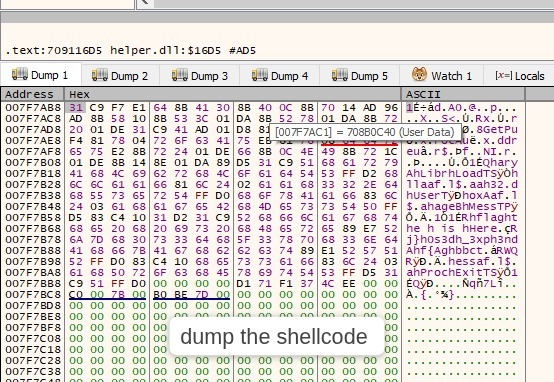The image size is (554, 382).
Task: Click the Dump 1 memory icon
Action: click(20, 74)
